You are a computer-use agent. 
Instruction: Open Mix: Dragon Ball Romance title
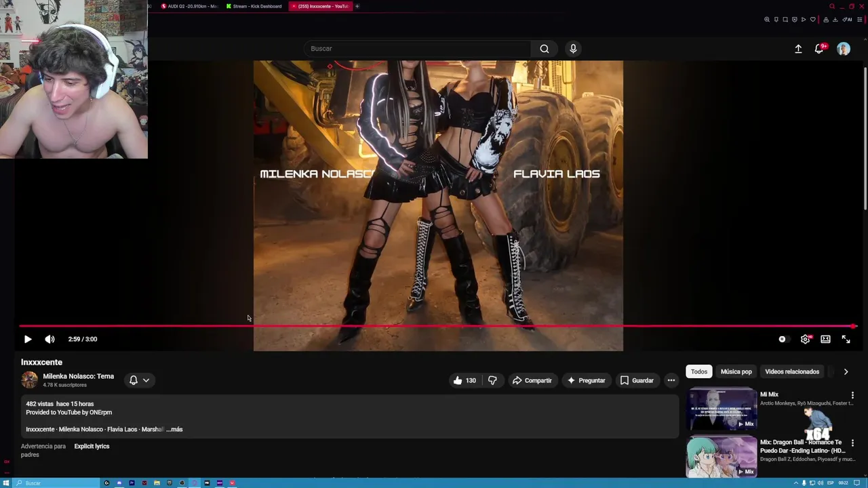click(802, 446)
